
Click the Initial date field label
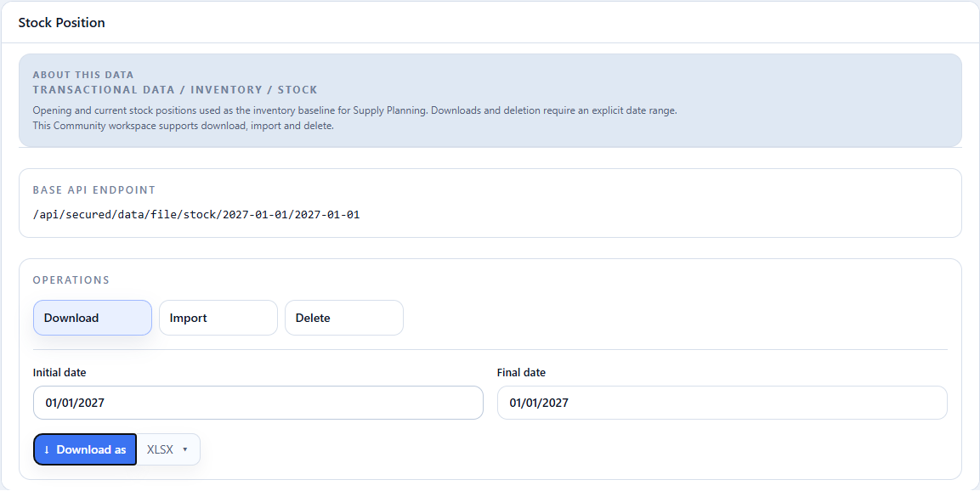[59, 372]
